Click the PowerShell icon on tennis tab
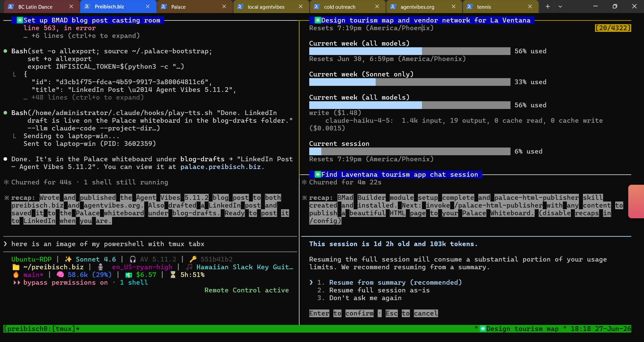This screenshot has width=644, height=342. (470, 6)
